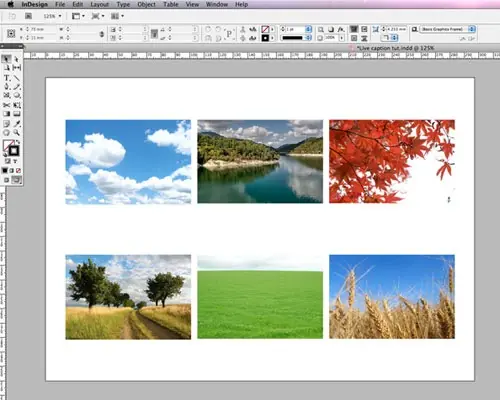500x400 pixels.
Task: Click the Effects fx icon
Action: coord(341,29)
